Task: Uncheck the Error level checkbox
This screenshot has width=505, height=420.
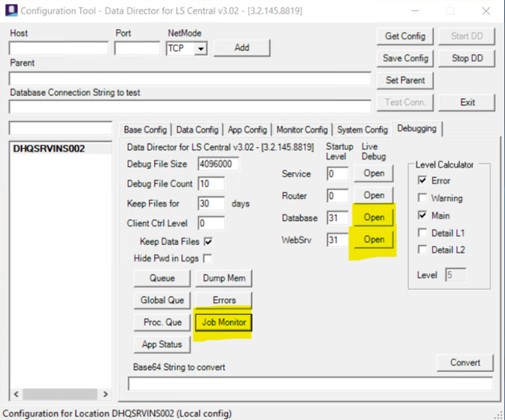Action: pyautogui.click(x=422, y=180)
